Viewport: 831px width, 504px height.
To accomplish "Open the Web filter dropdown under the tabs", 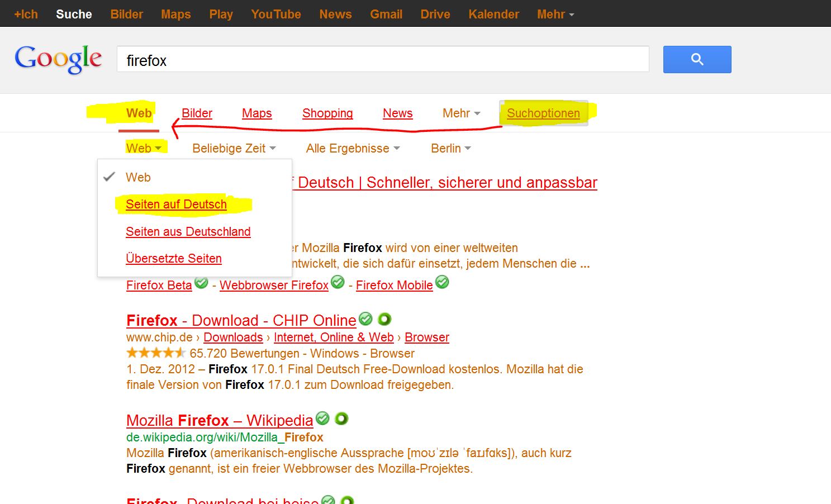I will pyautogui.click(x=144, y=148).
